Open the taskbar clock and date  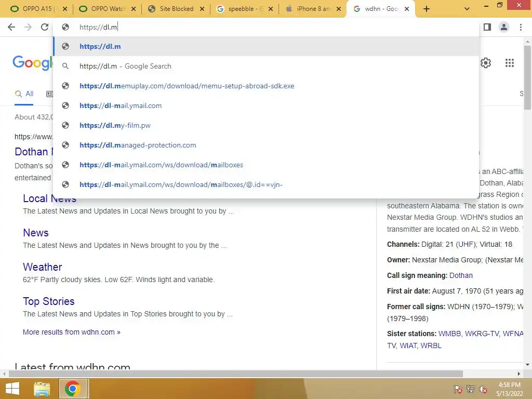point(509,389)
